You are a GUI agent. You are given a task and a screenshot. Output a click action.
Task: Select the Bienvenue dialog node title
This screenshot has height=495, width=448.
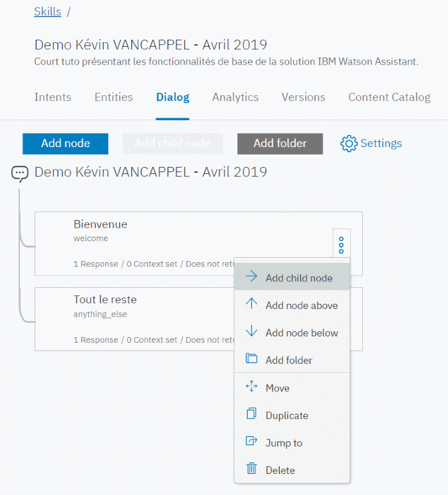click(100, 224)
